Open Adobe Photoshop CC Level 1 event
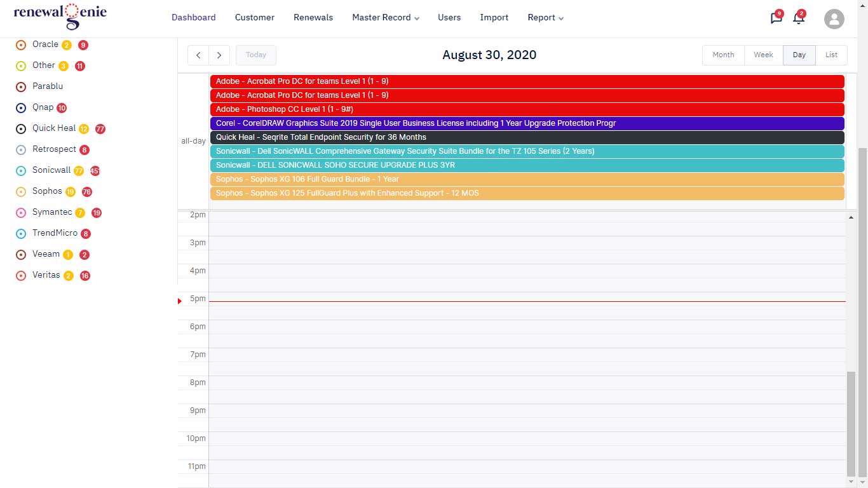The height and width of the screenshot is (488, 868). (527, 109)
